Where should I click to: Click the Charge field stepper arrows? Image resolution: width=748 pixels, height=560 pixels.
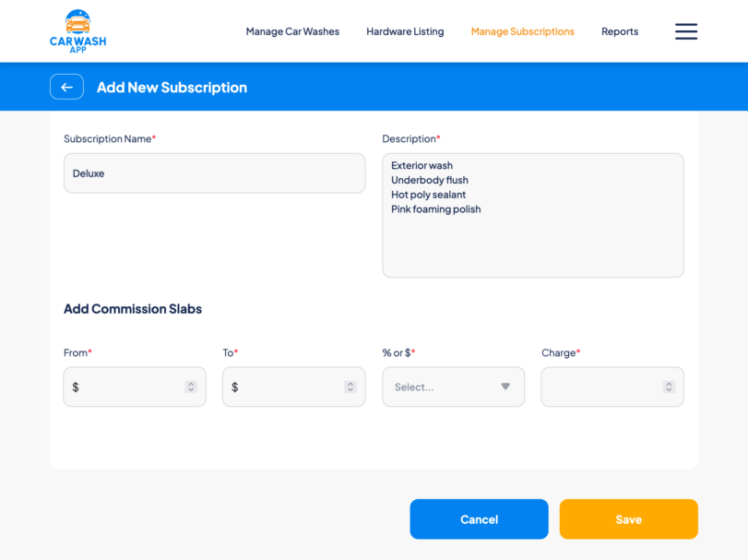(669, 387)
